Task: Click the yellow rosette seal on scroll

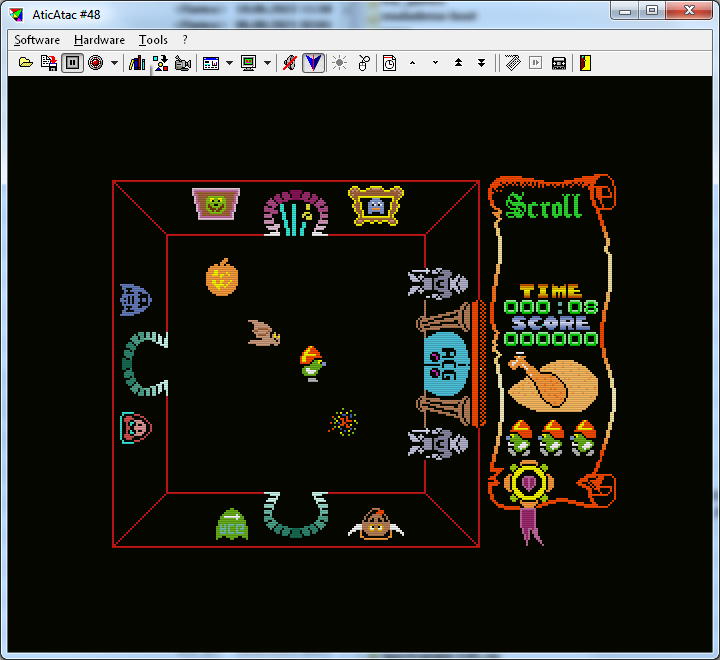Action: pos(529,483)
